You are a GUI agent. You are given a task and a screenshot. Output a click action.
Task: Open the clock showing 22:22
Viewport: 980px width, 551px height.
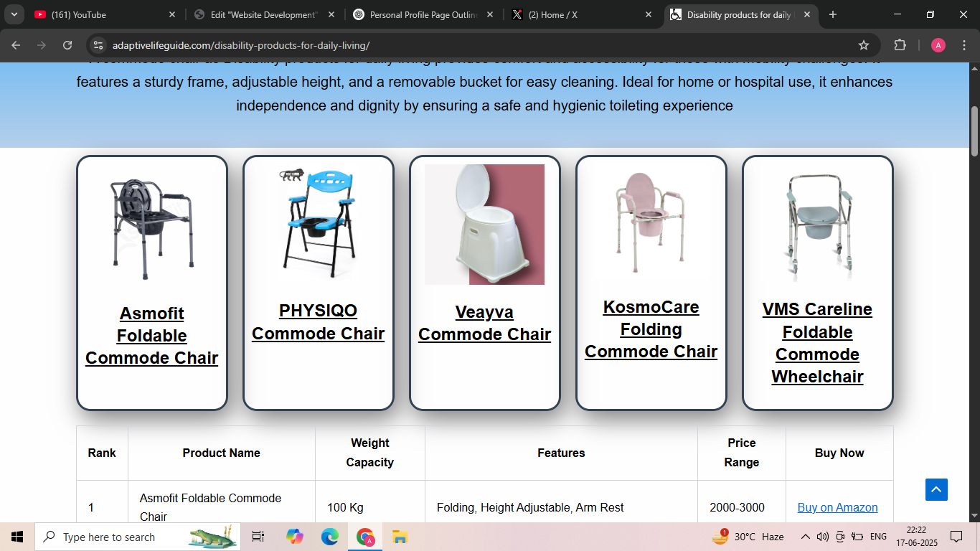tap(915, 537)
